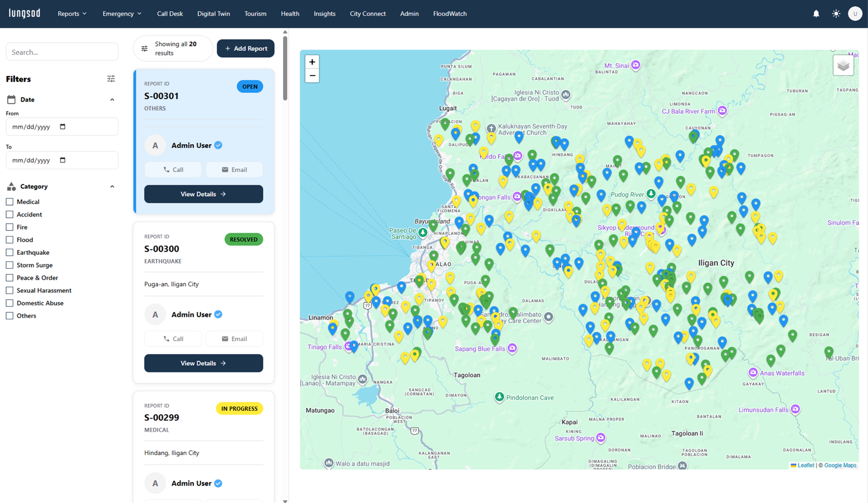Check the Peace & Order category

[9, 278]
